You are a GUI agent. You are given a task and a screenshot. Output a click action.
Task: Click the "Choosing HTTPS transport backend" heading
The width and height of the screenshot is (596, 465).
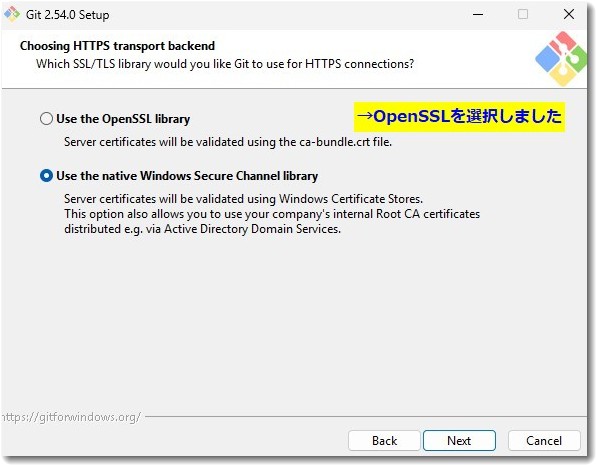(x=117, y=46)
